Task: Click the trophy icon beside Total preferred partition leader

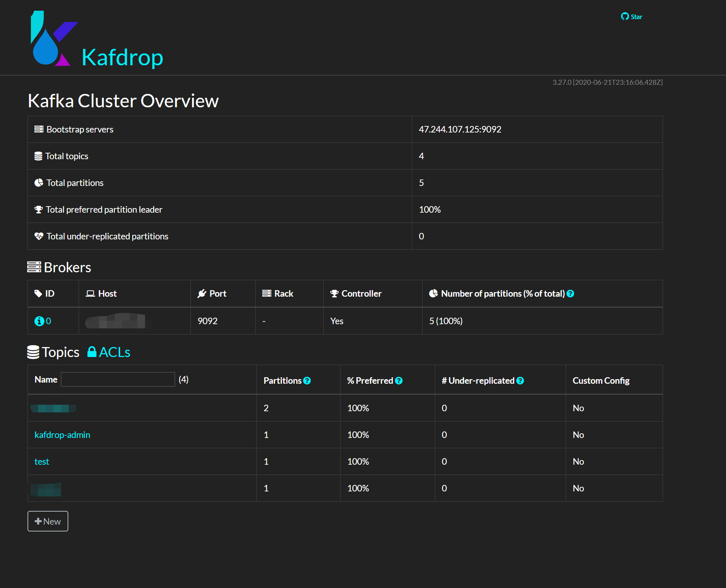Action: pos(39,210)
